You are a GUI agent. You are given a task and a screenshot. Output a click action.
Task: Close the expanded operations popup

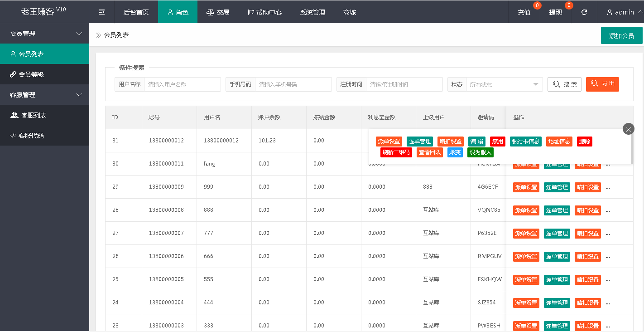[x=629, y=129]
